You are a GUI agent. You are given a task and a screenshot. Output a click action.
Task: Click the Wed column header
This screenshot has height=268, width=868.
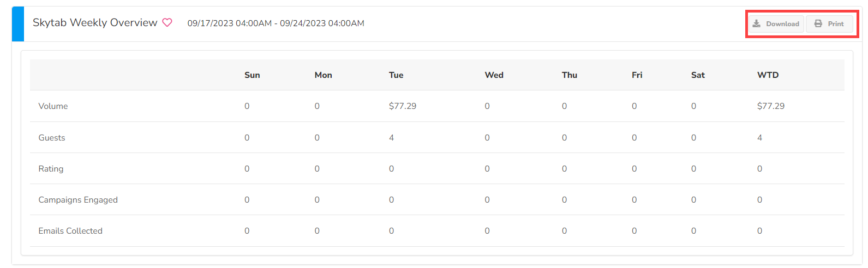494,75
